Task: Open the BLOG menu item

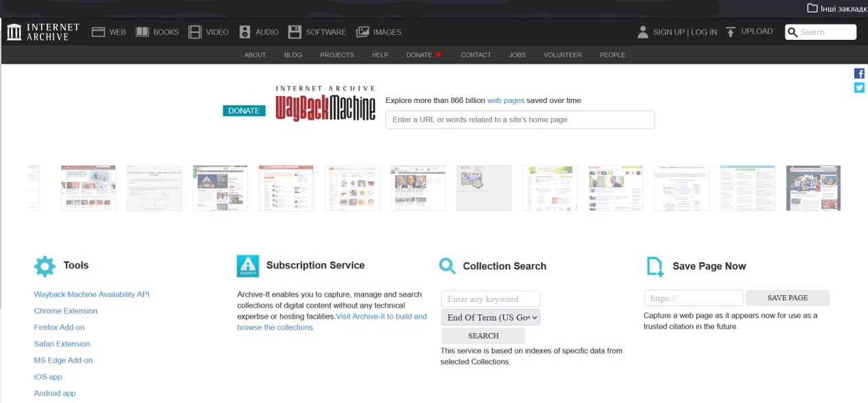Action: point(293,55)
